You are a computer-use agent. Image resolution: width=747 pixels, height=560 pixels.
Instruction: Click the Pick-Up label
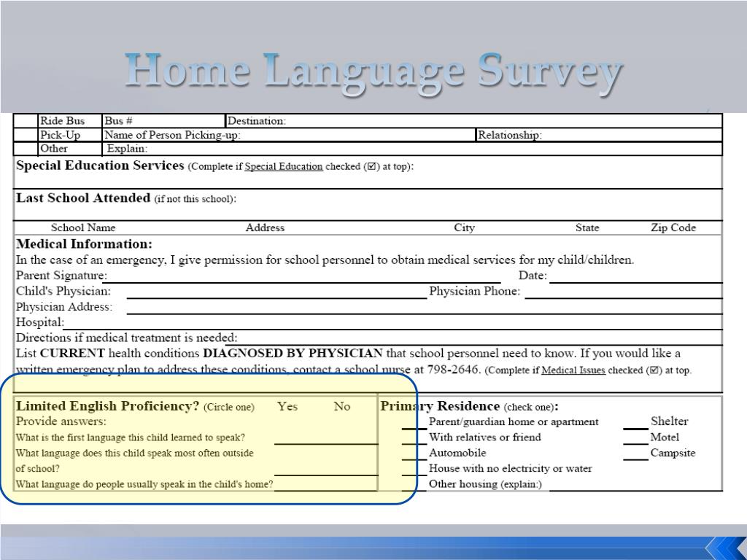60,135
